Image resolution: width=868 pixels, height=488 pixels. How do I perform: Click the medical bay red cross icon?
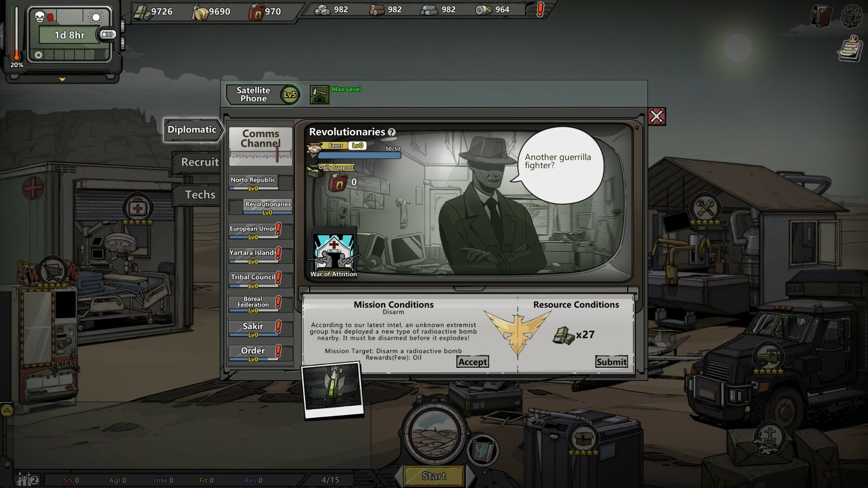[x=138, y=208]
